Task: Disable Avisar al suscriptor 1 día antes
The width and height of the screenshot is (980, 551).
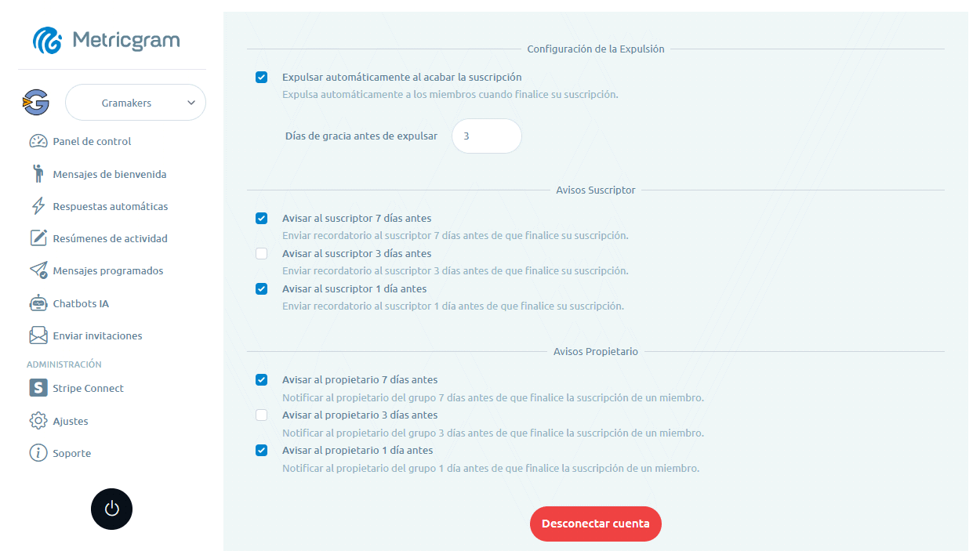Action: (x=262, y=289)
